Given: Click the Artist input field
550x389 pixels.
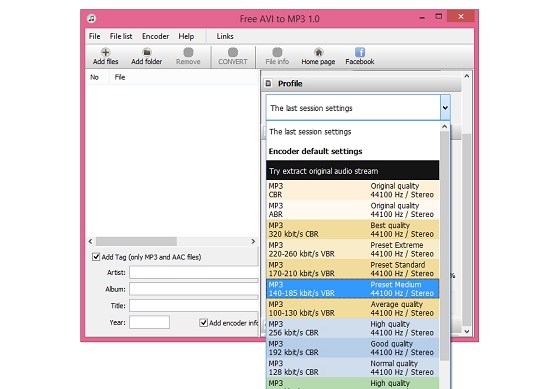Looking at the screenshot, I should pyautogui.click(x=193, y=272).
